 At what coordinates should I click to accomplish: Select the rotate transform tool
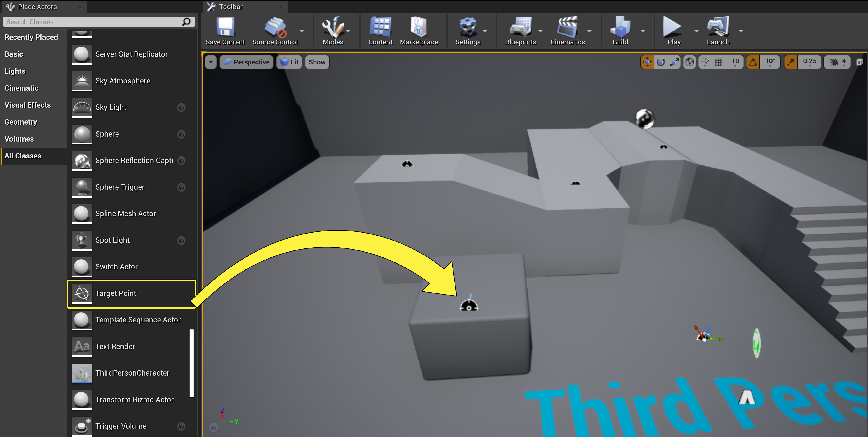pos(660,62)
